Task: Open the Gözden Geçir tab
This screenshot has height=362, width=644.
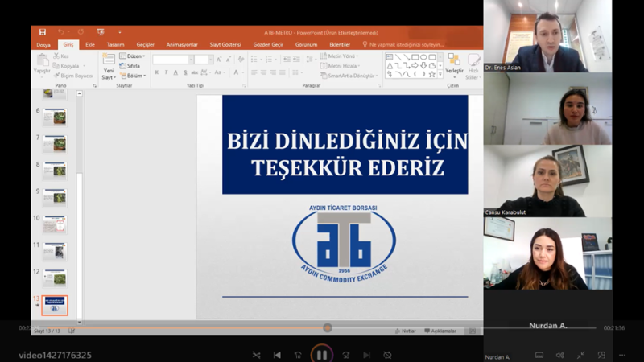Action: [x=268, y=45]
